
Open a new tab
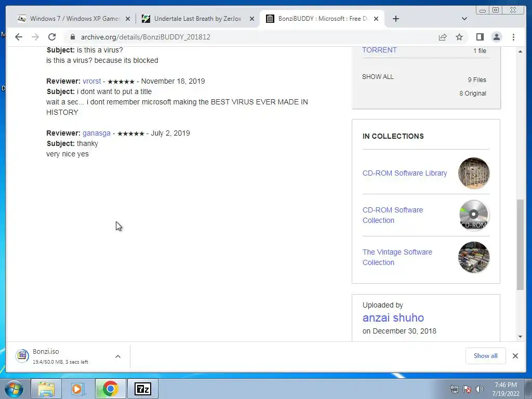click(395, 19)
